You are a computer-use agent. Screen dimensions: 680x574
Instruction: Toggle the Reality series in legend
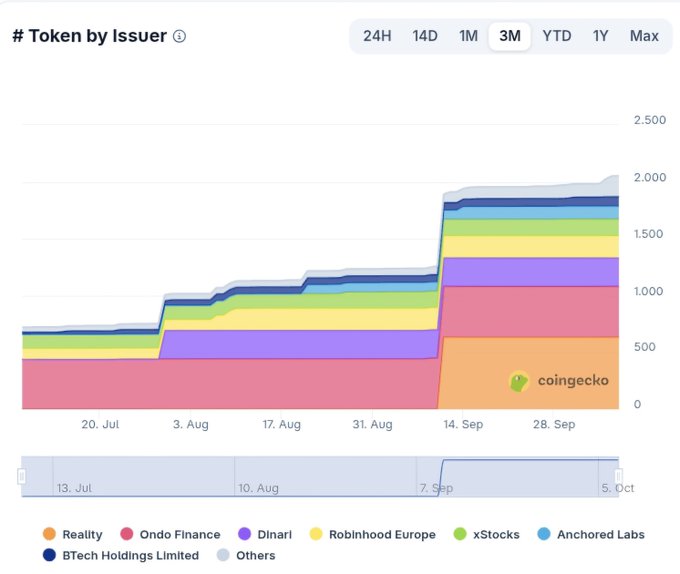(72, 534)
